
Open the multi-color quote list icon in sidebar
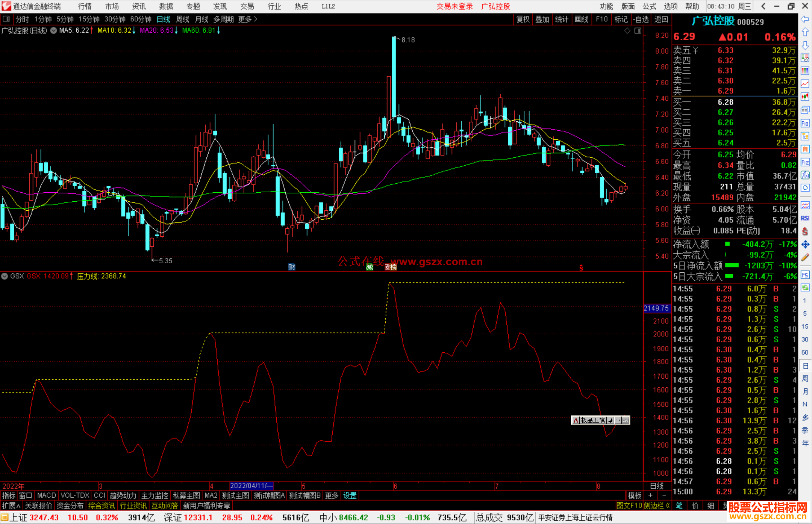[805, 58]
